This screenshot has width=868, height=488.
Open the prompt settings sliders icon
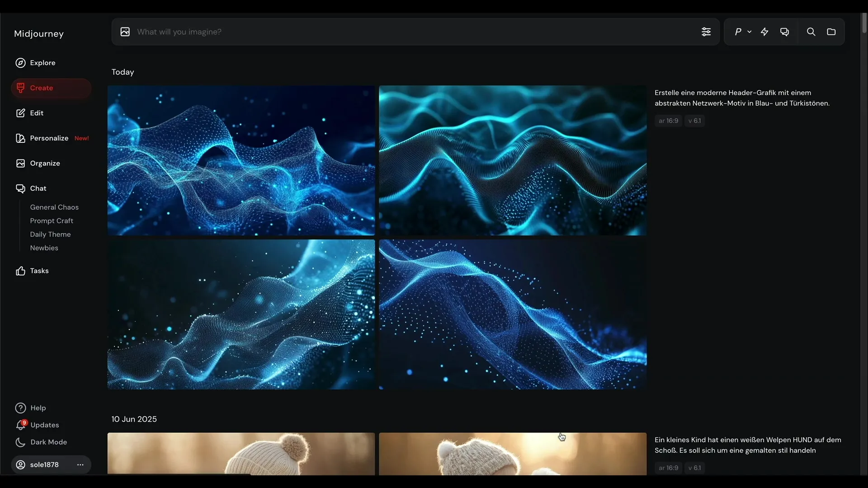click(706, 32)
